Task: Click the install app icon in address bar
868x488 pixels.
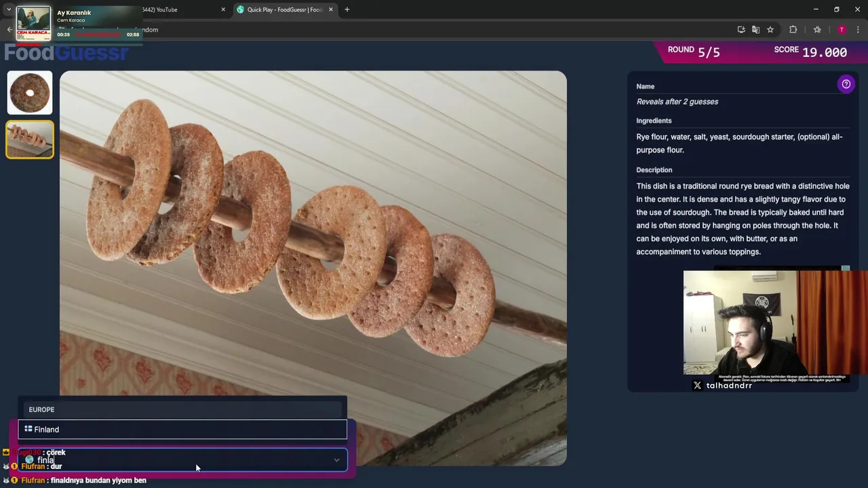Action: pos(741,30)
